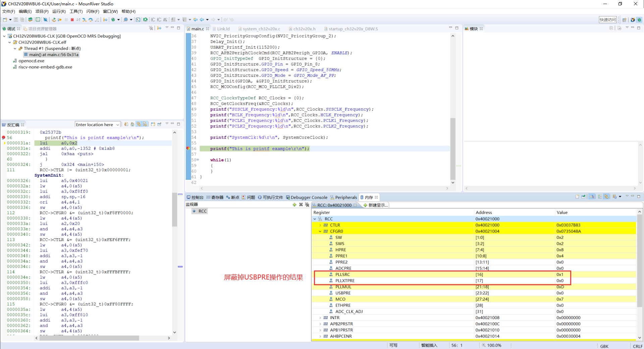Image resolution: width=644 pixels, height=349 pixels.
Task: Open the Enter location here dropdown
Action: pyautogui.click(x=118, y=124)
